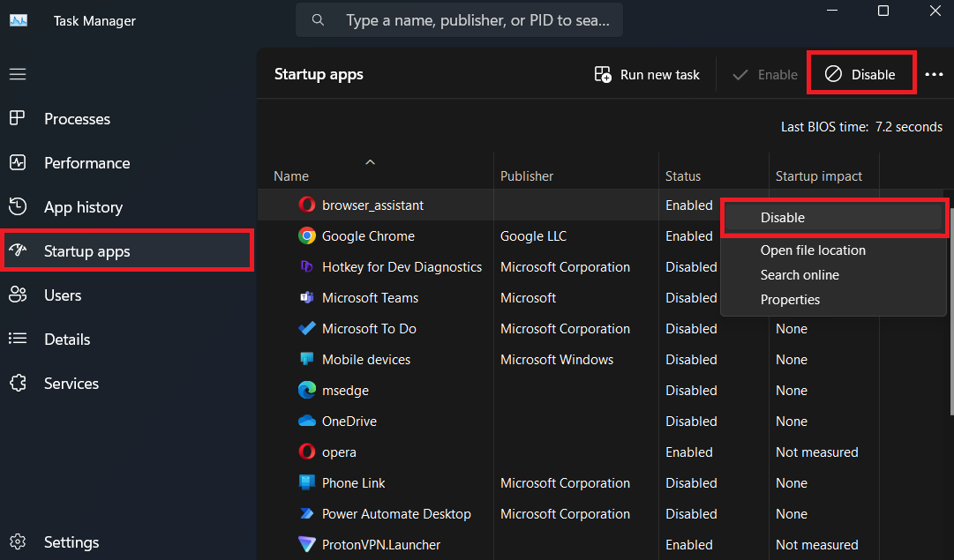Click the Power Automate Desktop icon
This screenshot has height=560, width=954.
(x=306, y=514)
